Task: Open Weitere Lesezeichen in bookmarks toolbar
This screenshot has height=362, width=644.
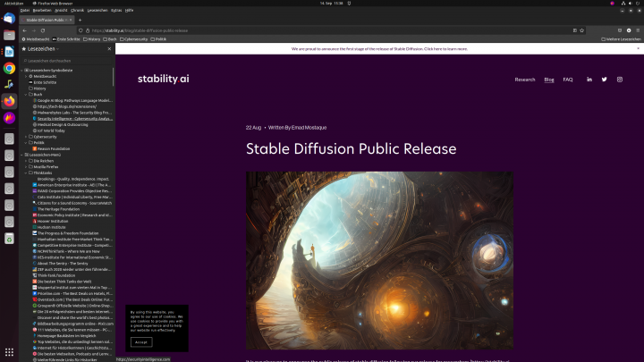Action: 621,39
